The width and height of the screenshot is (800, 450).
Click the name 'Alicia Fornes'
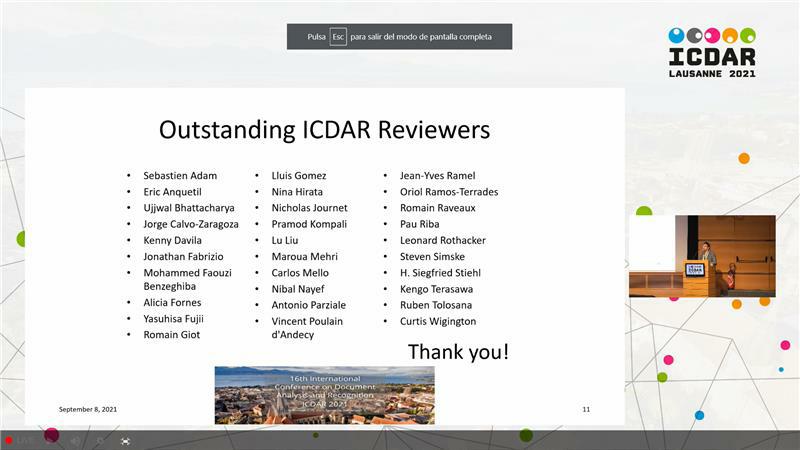pos(172,303)
